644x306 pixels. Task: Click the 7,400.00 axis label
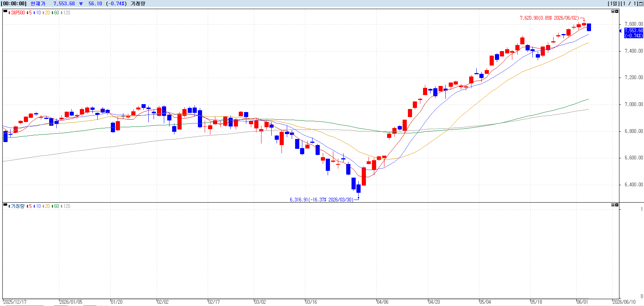(x=634, y=51)
